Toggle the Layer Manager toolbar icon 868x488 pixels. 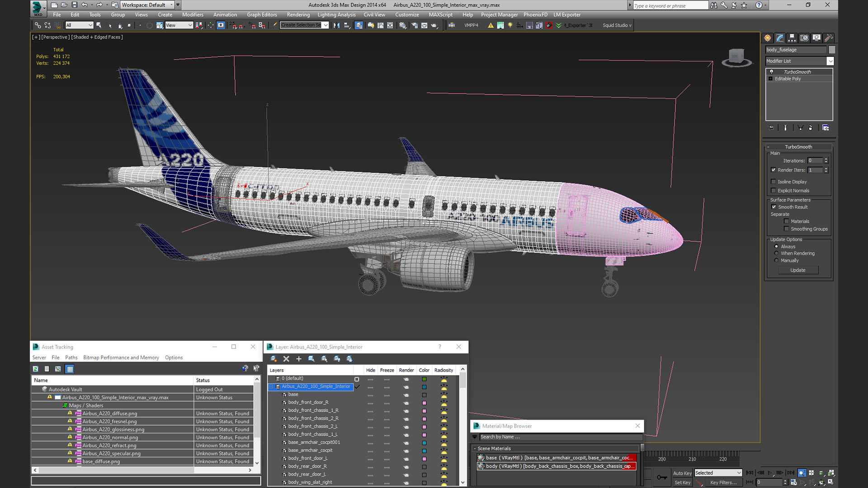tap(359, 25)
